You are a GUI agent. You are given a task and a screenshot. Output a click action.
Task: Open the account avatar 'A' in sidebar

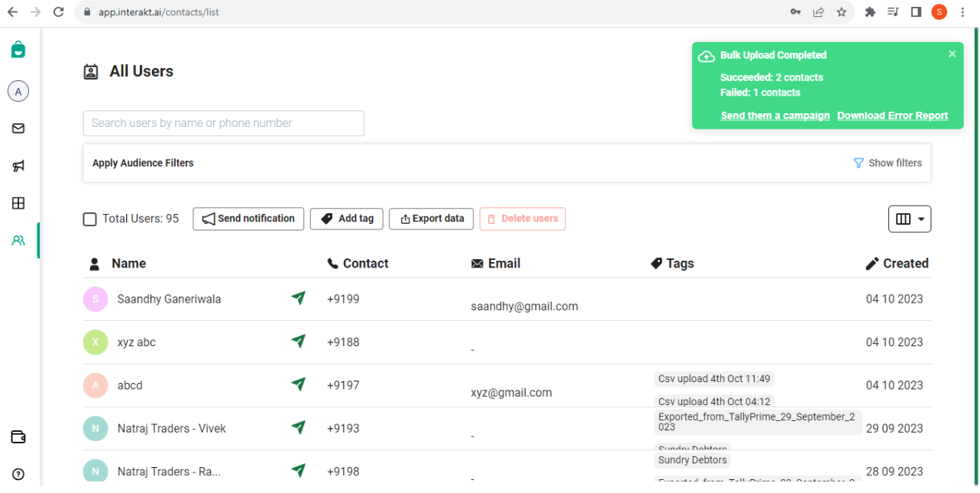pos(18,92)
